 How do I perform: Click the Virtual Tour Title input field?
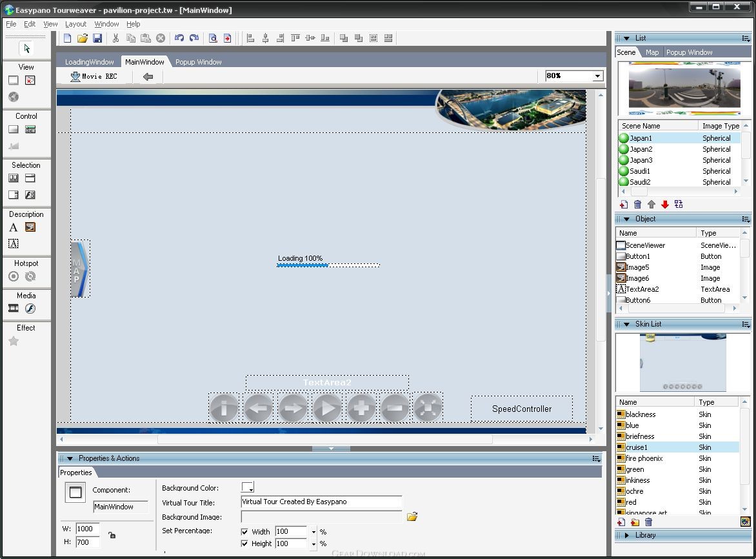(x=321, y=502)
